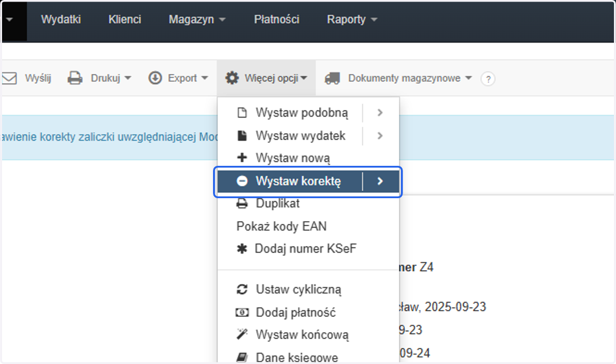Screen dimensions: 616x364
Task: Open the Klienci section
Action: click(x=125, y=20)
